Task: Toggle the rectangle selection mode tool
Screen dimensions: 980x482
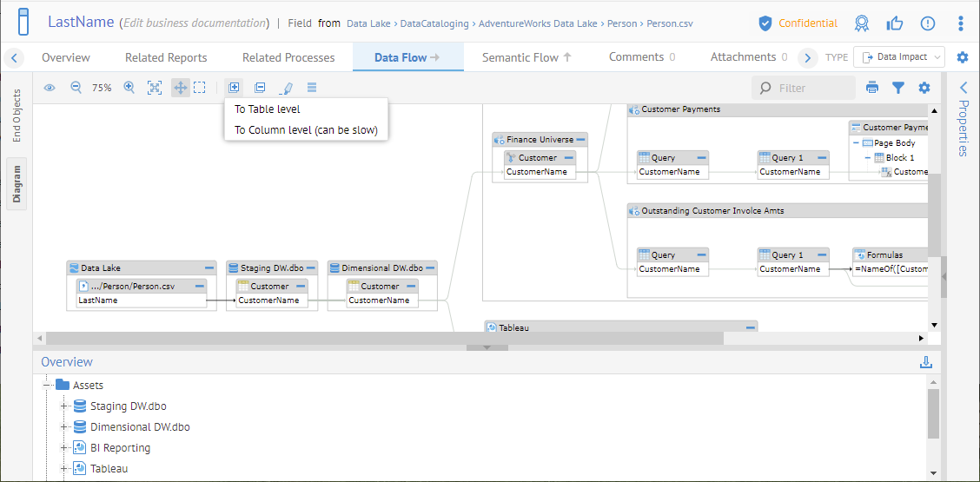Action: (200, 88)
